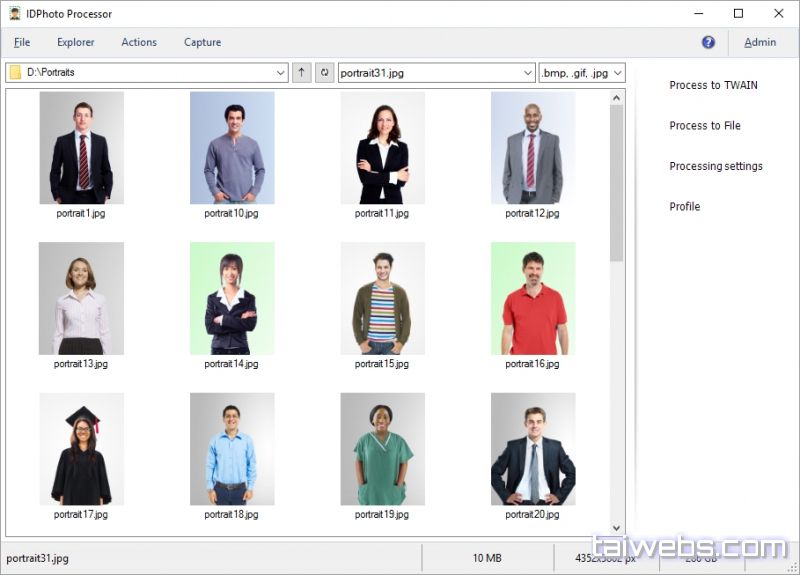Open the Actions menu
Image resolution: width=800 pixels, height=575 pixels.
pyautogui.click(x=139, y=42)
